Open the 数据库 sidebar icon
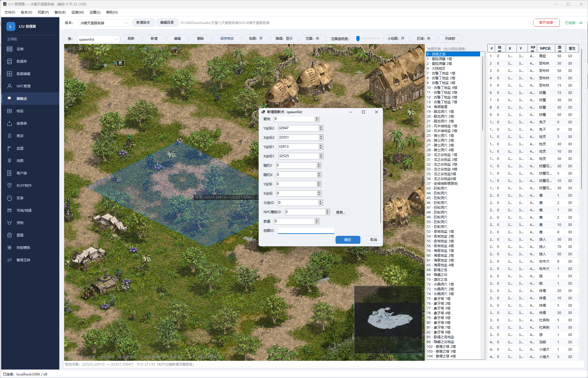 [9, 61]
